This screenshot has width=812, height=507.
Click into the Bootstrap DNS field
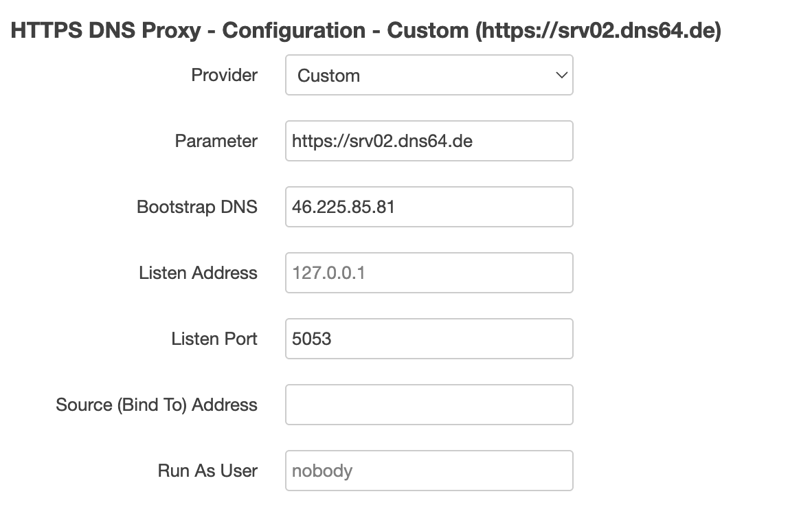[x=429, y=207]
